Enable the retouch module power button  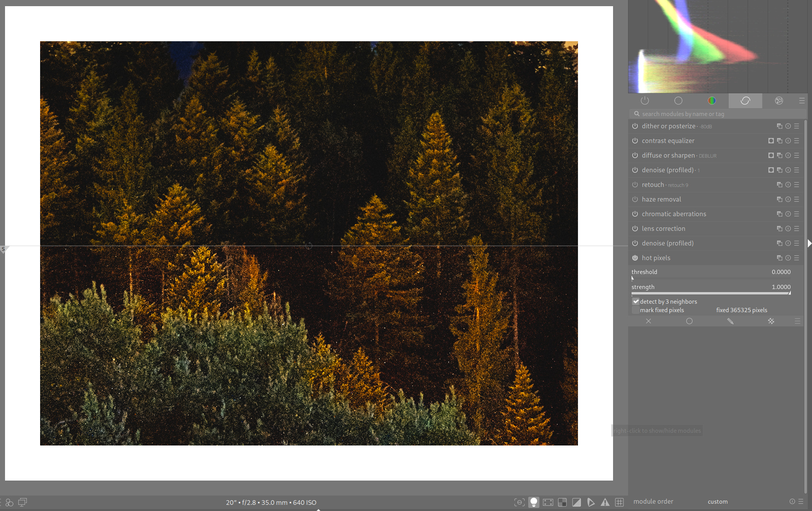point(635,185)
